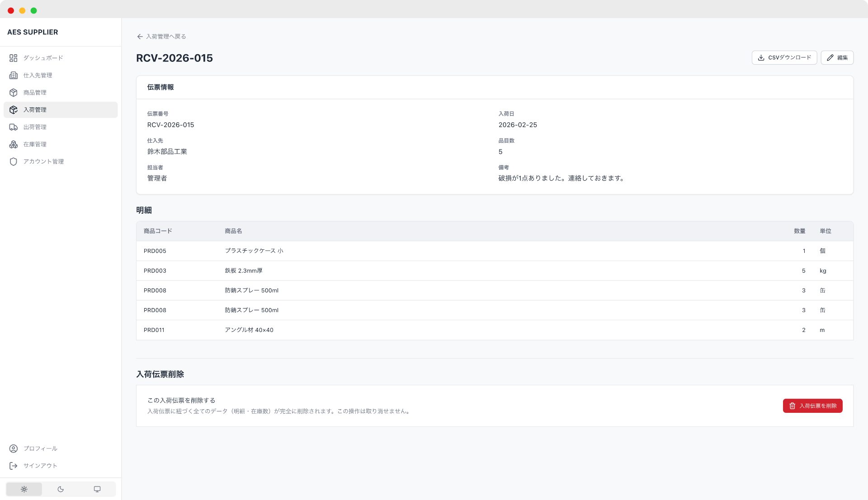Click the supplier management building icon
868x500 pixels.
pyautogui.click(x=14, y=75)
